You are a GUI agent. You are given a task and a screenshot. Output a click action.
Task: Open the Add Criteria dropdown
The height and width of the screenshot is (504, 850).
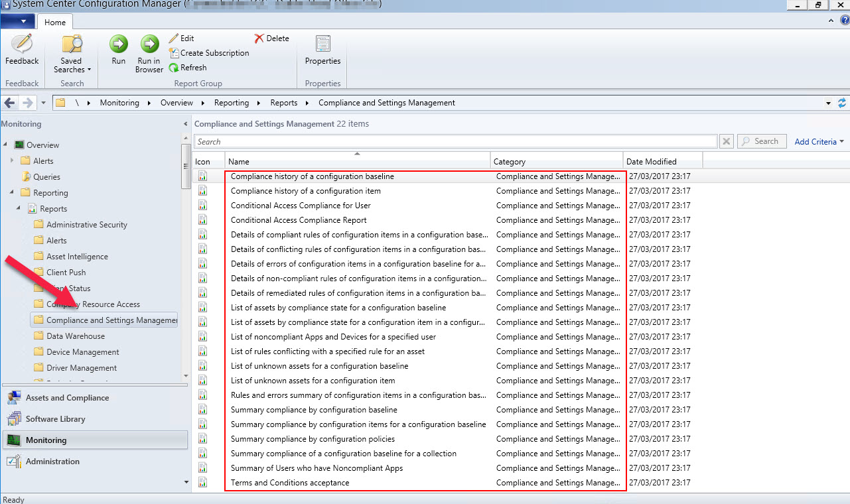[x=819, y=141]
